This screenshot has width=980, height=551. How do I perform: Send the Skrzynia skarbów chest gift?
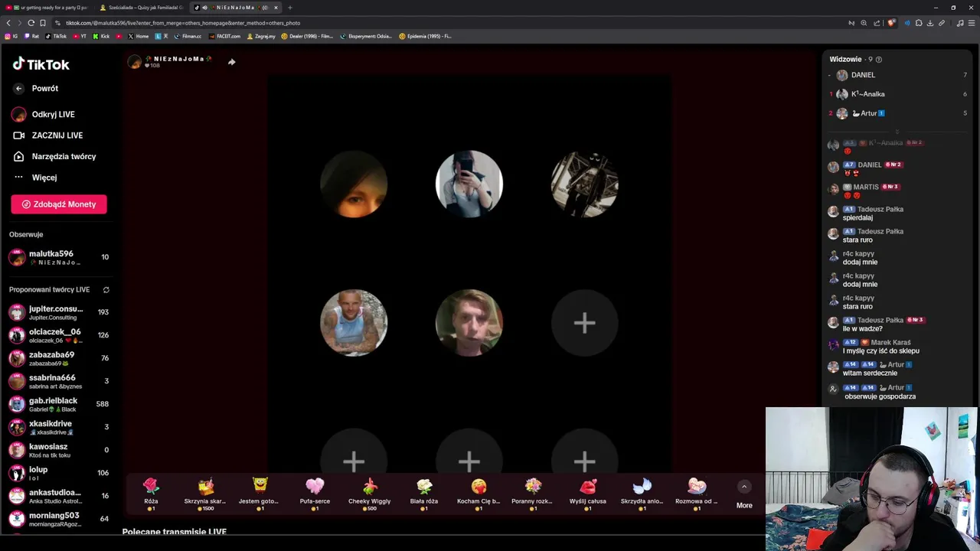point(205,493)
